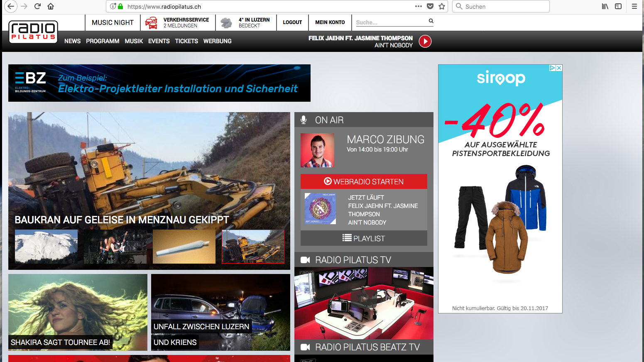Screen dimensions: 644x362
Task: Open Baukran auf Geleise in Menznau headline
Action: tap(122, 220)
